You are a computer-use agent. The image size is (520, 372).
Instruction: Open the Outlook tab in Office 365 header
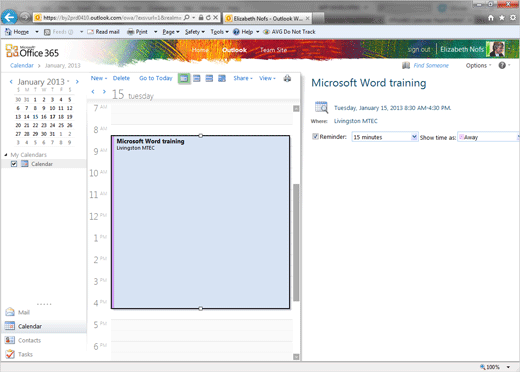235,50
